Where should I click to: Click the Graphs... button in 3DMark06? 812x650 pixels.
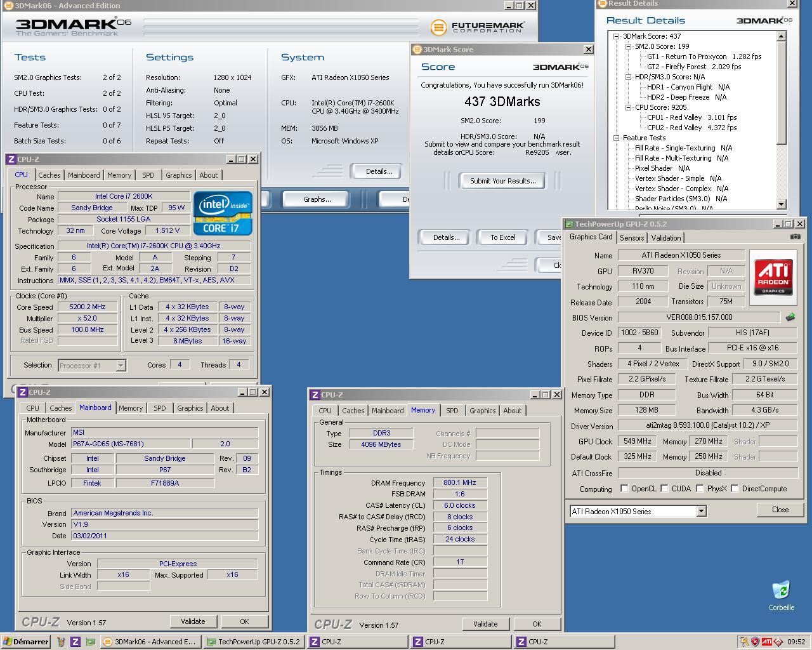[x=317, y=199]
